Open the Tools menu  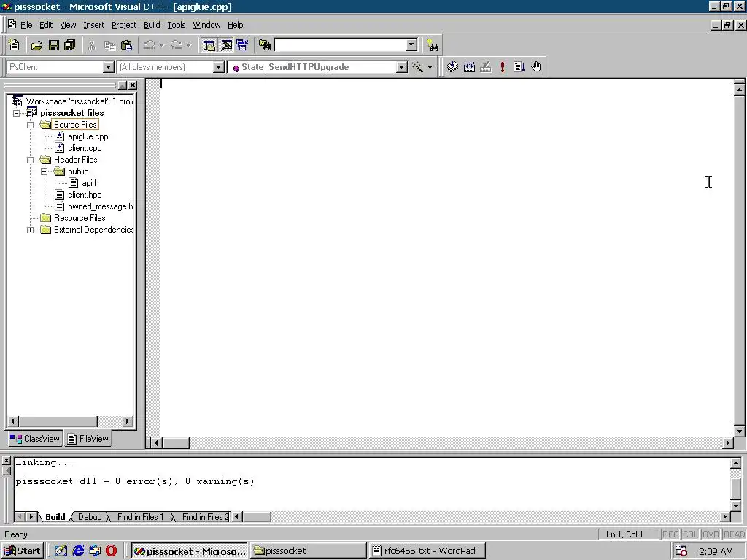177,25
